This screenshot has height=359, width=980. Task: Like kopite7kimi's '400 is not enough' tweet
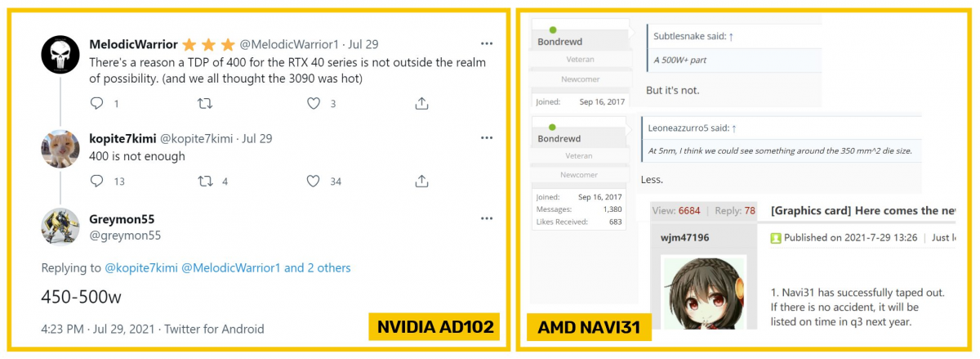tap(314, 181)
